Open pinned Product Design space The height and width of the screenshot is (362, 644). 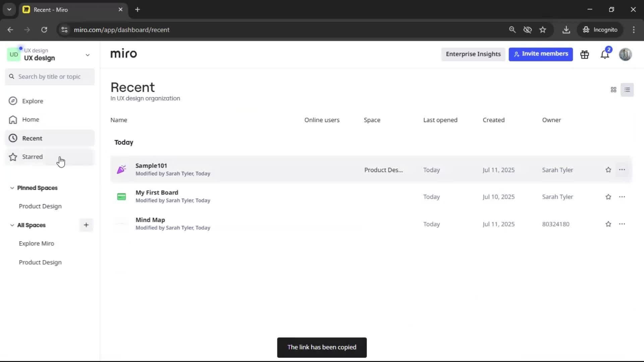click(40, 206)
